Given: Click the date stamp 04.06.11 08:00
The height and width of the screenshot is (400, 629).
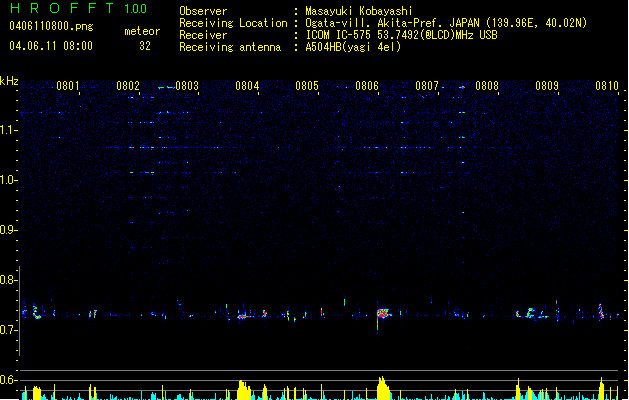Looking at the screenshot, I should 51,46.
